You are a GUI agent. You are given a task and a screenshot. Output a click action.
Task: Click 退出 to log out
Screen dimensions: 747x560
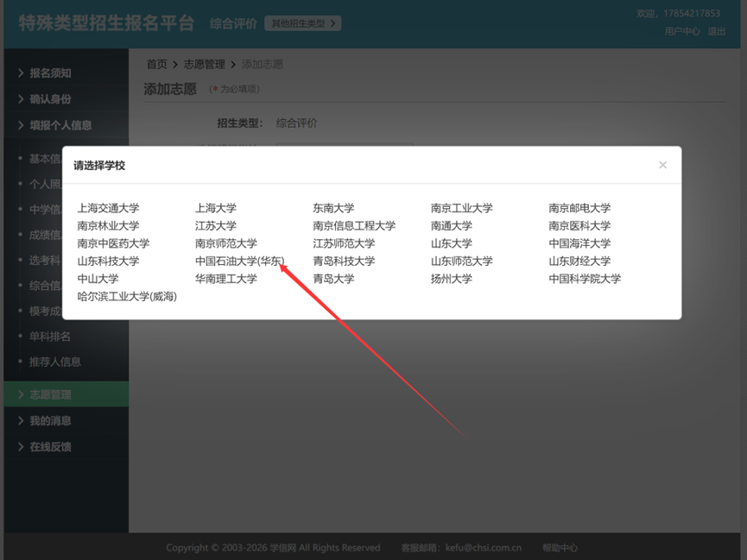pos(716,31)
